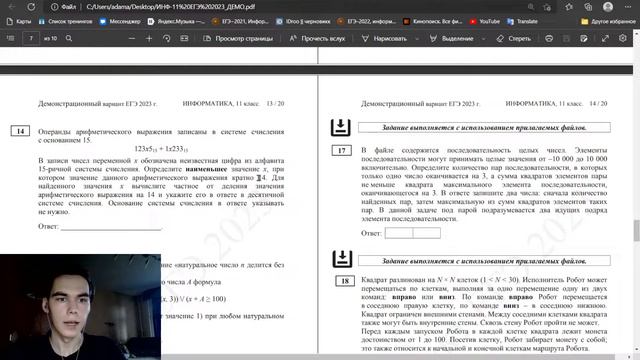Open the Кинопоиск bookmark

[x=433, y=21]
